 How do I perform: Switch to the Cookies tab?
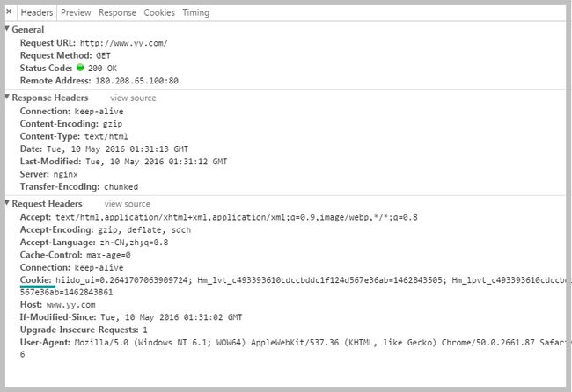click(x=159, y=13)
